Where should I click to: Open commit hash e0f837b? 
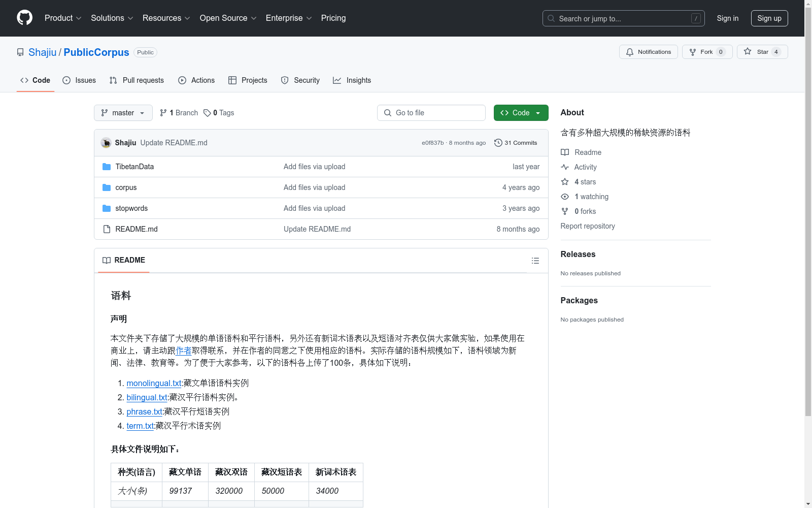pyautogui.click(x=433, y=143)
